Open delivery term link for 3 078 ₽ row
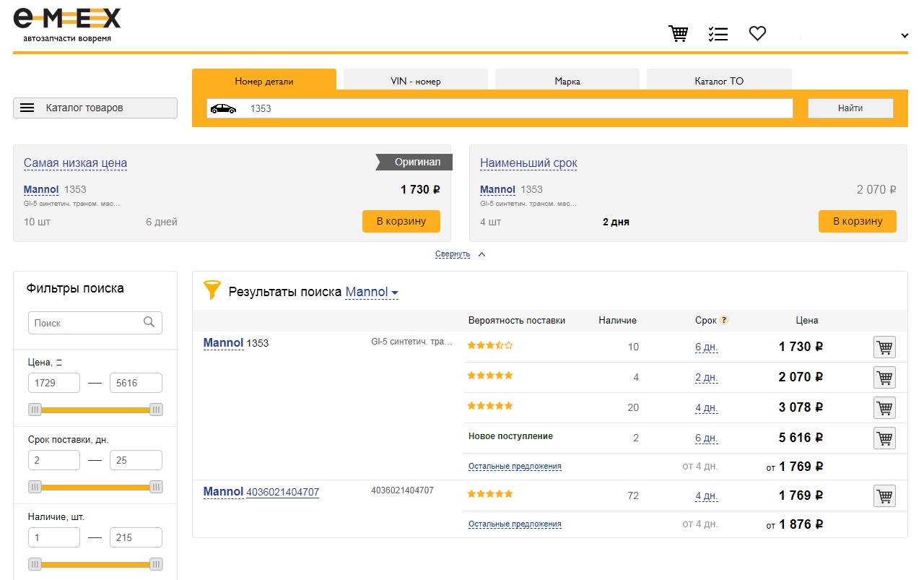This screenshot has height=580, width=924. (706, 408)
